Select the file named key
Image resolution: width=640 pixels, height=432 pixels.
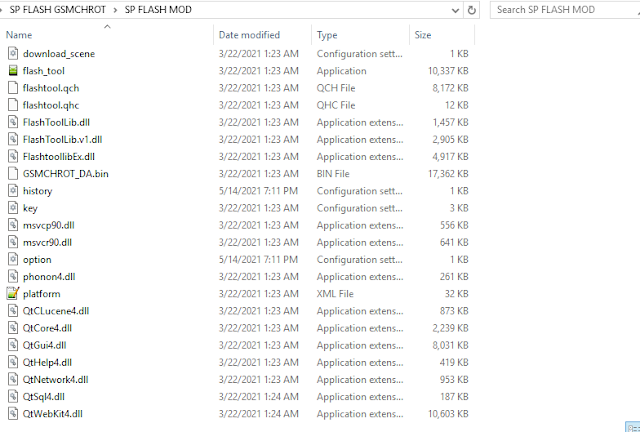point(30,208)
